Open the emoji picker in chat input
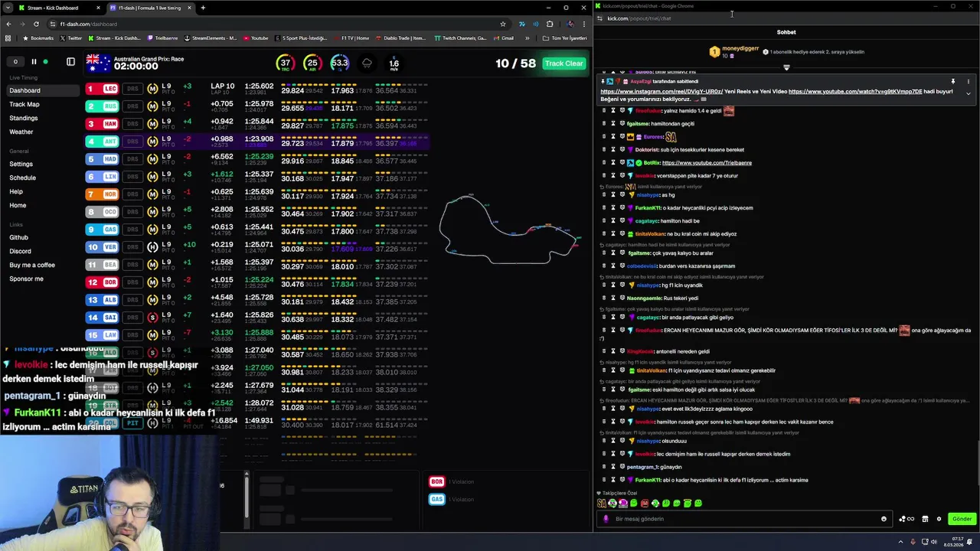 (884, 519)
